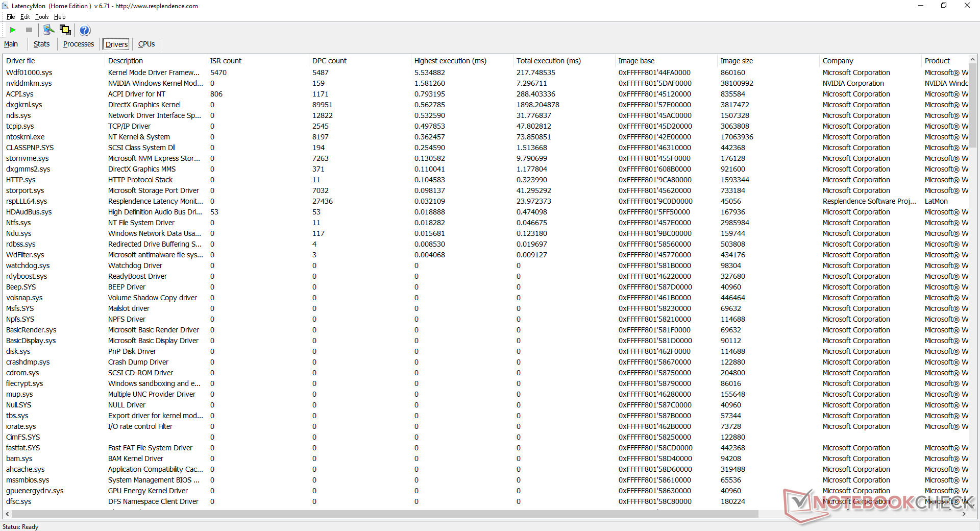Select the ndis.sys driver row
Image resolution: width=980 pixels, height=531 pixels.
pyautogui.click(x=485, y=115)
